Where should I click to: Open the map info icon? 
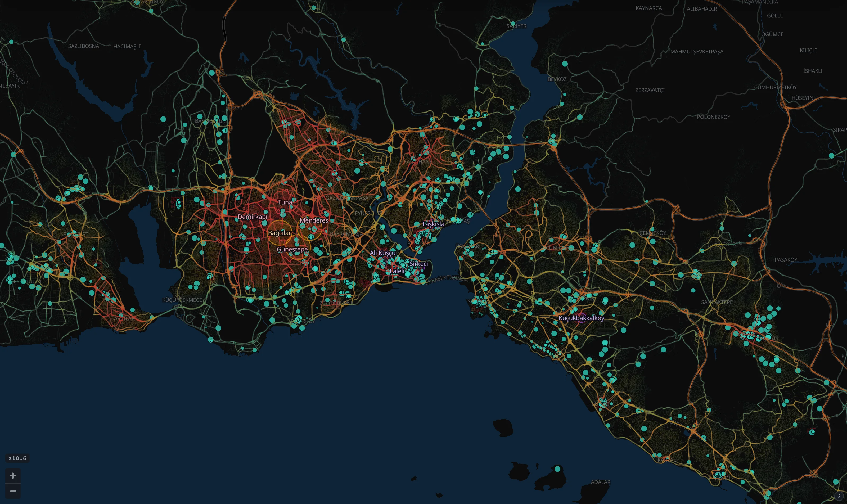pos(839,496)
